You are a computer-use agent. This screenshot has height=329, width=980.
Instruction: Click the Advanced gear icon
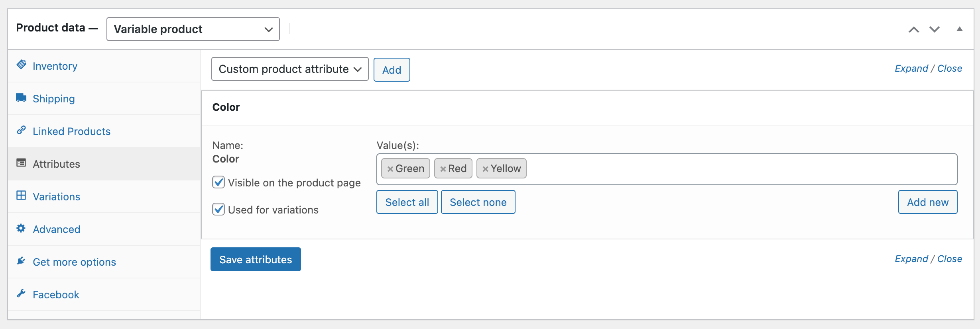tap(21, 228)
